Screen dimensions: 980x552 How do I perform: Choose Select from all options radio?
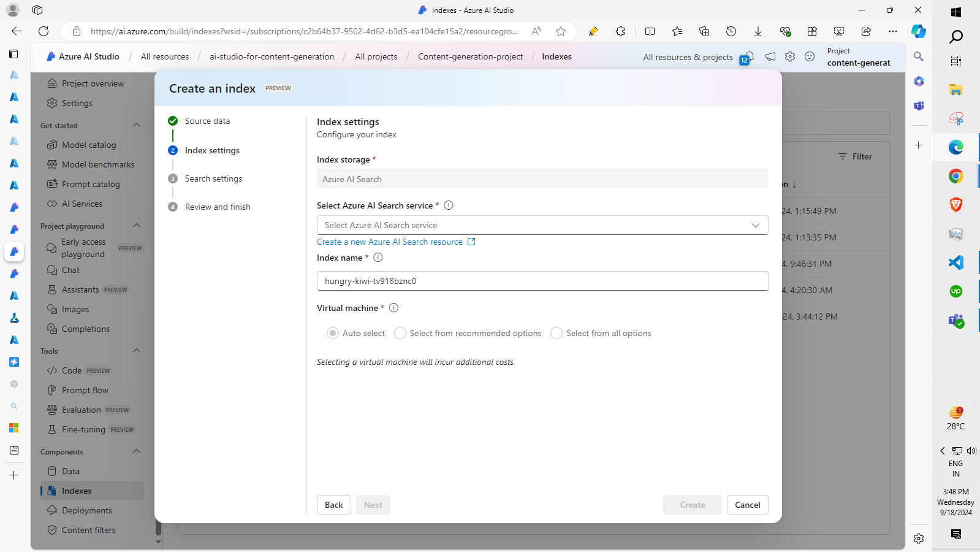[x=556, y=333]
